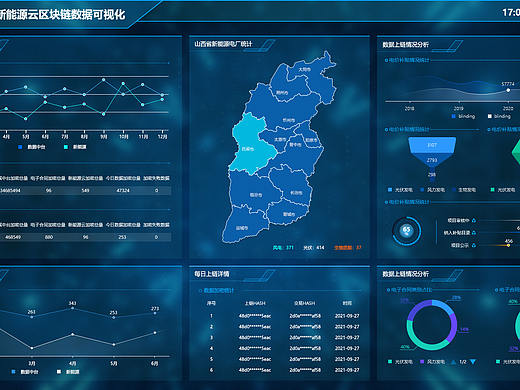
Task: Toggle the 数据中台 legend under the monthly chart
Action: [x=31, y=147]
